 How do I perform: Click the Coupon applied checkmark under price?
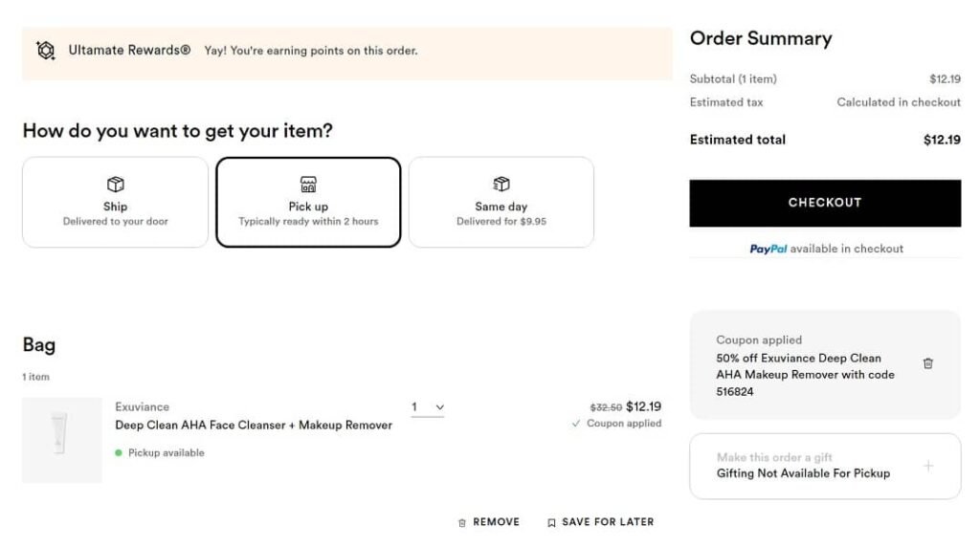576,424
